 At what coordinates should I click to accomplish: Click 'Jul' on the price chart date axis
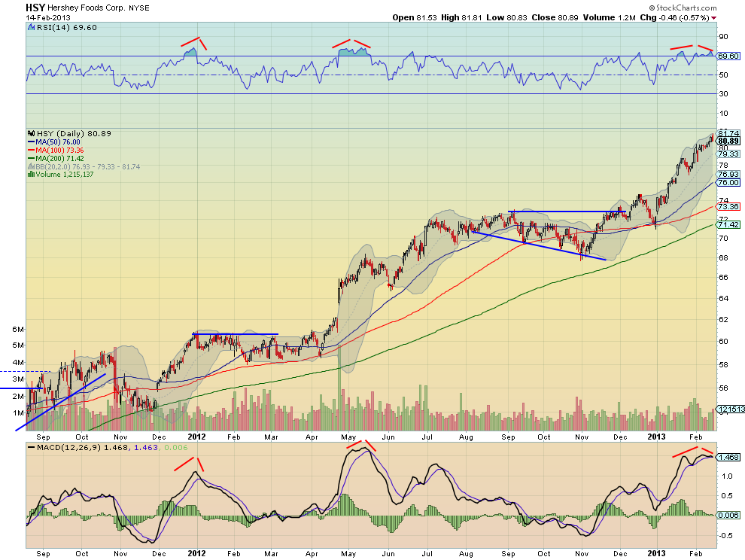(x=427, y=437)
